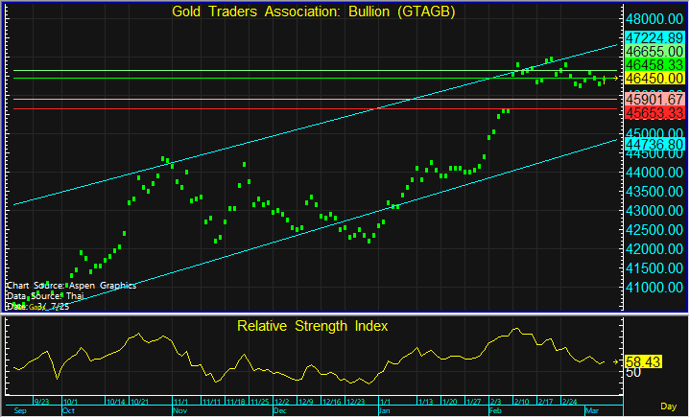Viewport: 690px width, 418px height.
Task: Select the pink 45901.67 price level tag
Action: (655, 100)
